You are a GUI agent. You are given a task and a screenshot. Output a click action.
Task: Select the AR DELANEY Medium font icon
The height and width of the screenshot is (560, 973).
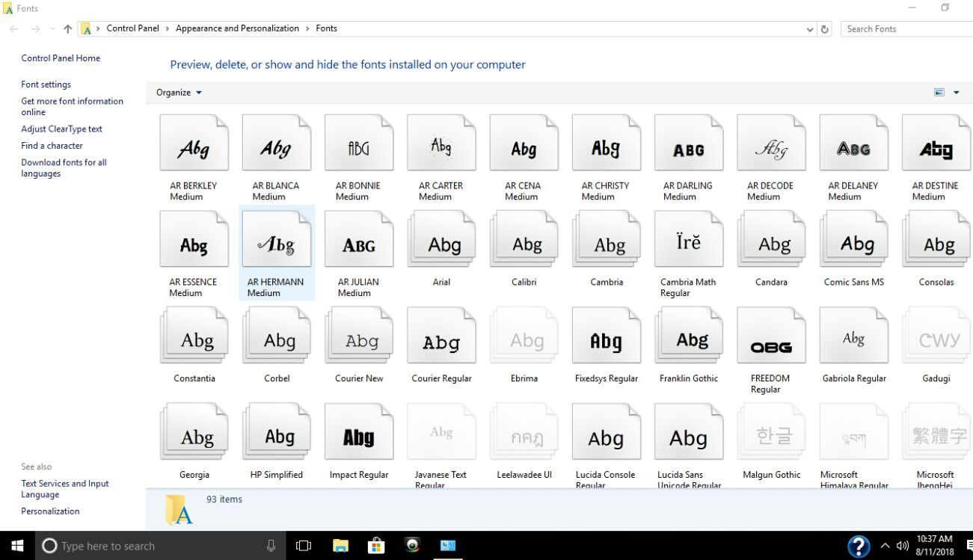click(x=854, y=143)
